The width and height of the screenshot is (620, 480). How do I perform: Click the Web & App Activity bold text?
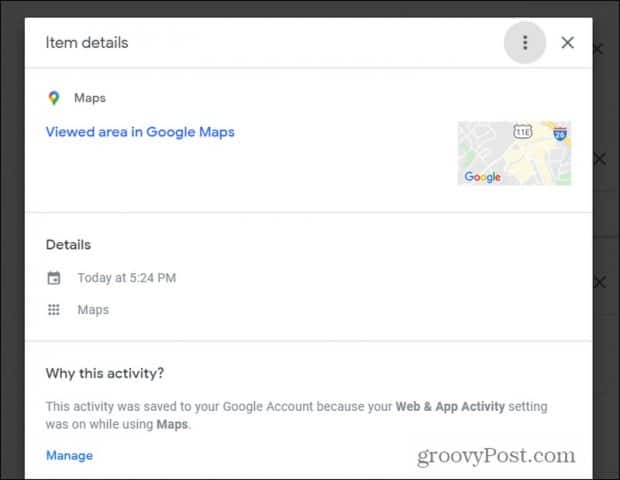pyautogui.click(x=450, y=406)
